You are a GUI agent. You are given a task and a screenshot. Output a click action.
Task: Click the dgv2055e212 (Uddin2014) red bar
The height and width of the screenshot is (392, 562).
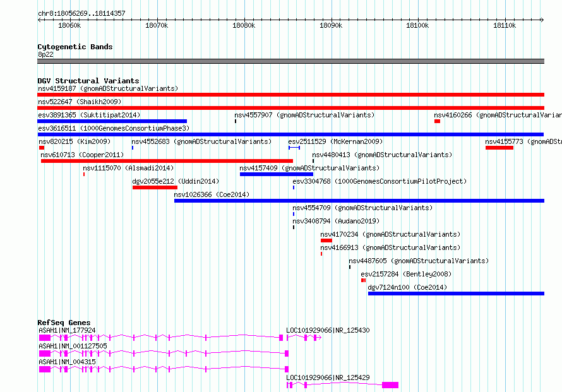point(155,187)
